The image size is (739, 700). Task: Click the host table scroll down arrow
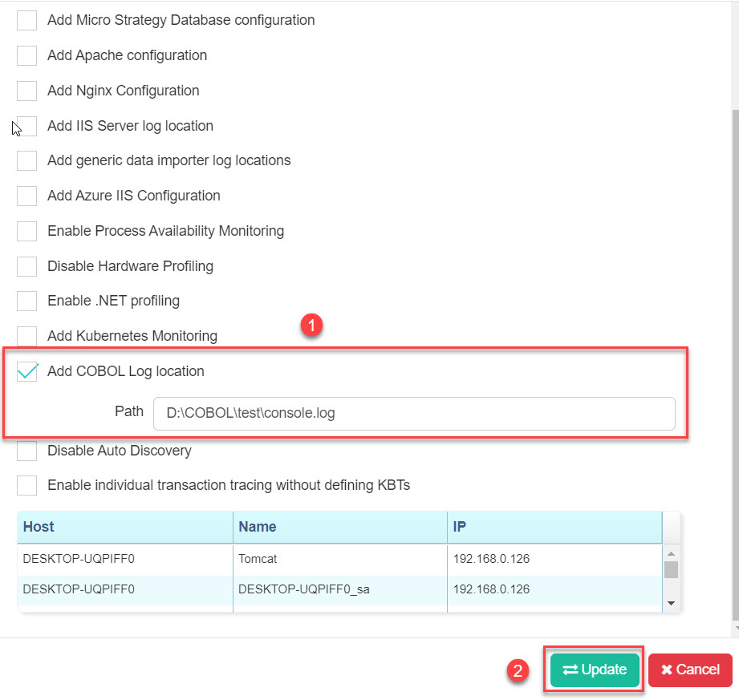point(671,603)
